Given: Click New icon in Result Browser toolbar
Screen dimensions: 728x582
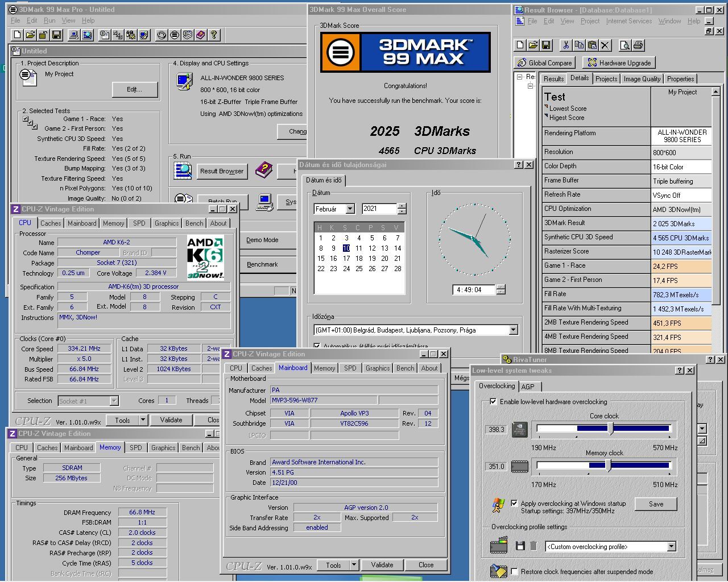Looking at the screenshot, I should (520, 45).
